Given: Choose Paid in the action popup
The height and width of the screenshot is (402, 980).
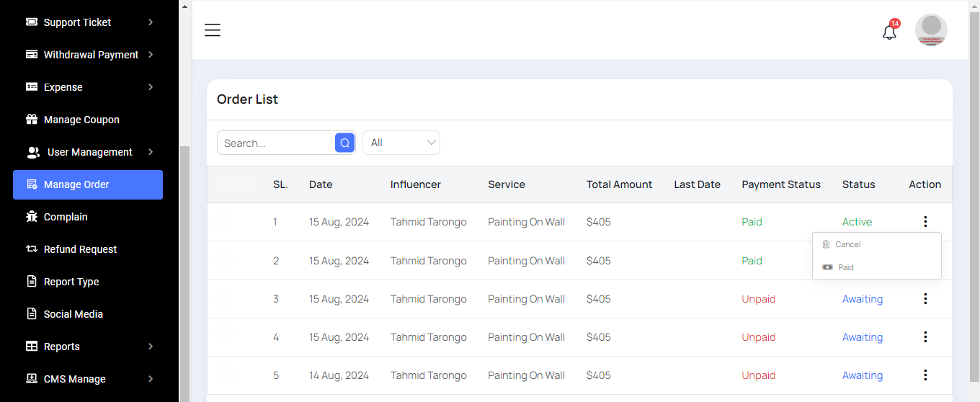Looking at the screenshot, I should pos(845,267).
